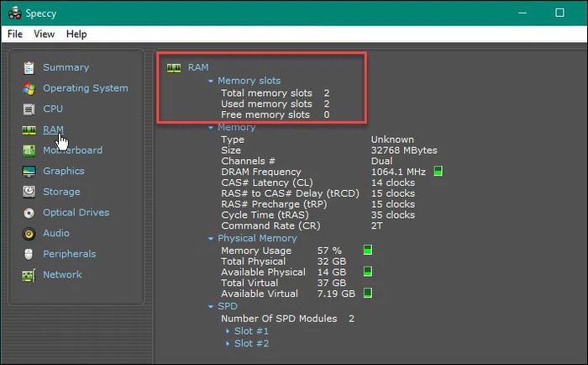Viewport: 588px width, 365px height.
Task: Click the Free memory slots row
Action: 276,115
